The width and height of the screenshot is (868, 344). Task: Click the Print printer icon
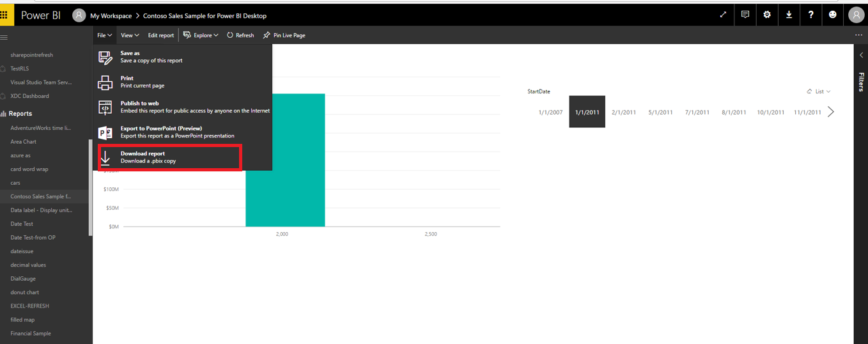(105, 82)
